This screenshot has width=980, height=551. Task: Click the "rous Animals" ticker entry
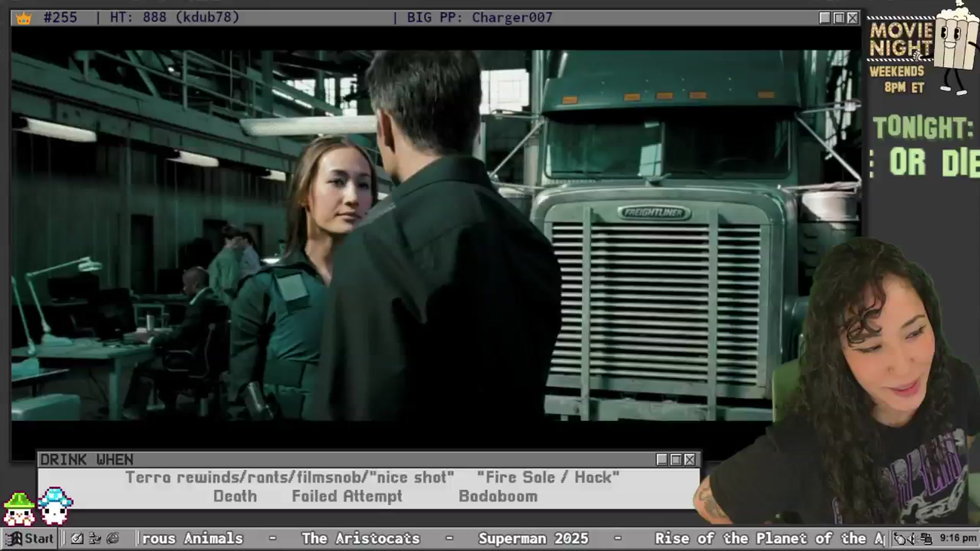tap(192, 538)
